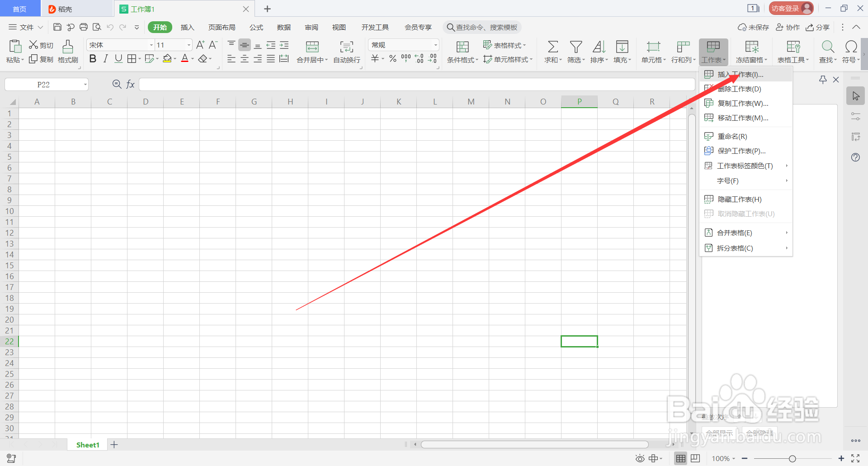Click the Find magnifier icon
This screenshot has width=868, height=466.
(828, 47)
